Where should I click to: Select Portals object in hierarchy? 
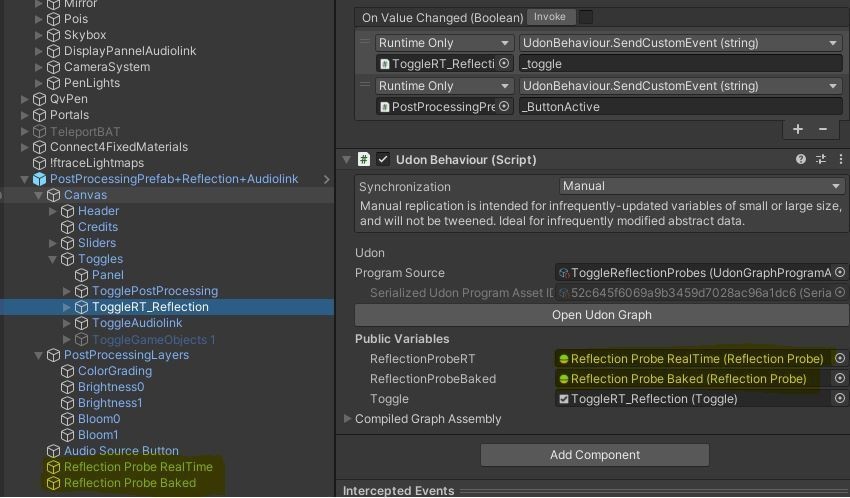coord(69,115)
